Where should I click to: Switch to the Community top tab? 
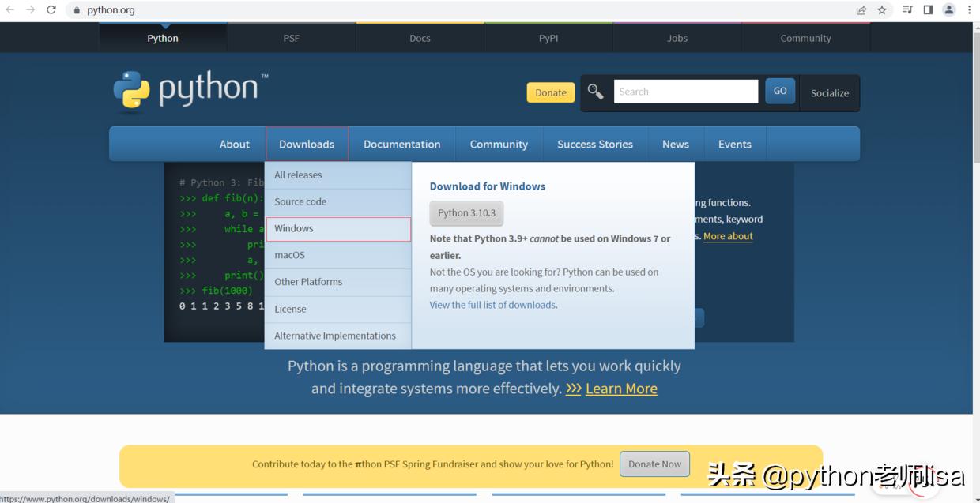(x=805, y=38)
